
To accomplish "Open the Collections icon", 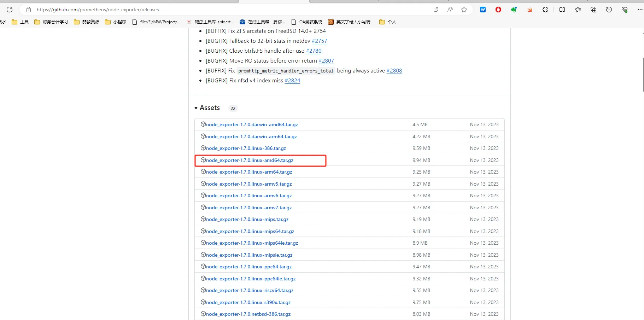I will point(593,10).
